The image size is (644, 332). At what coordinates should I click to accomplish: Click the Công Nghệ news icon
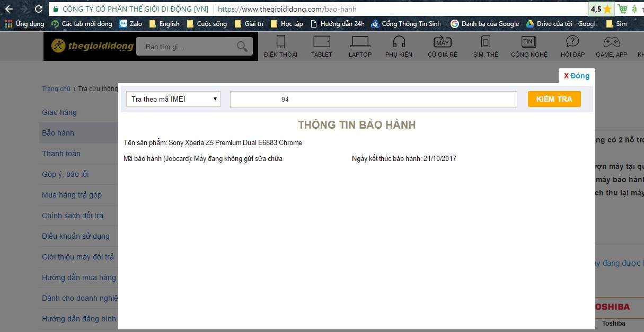point(528,42)
